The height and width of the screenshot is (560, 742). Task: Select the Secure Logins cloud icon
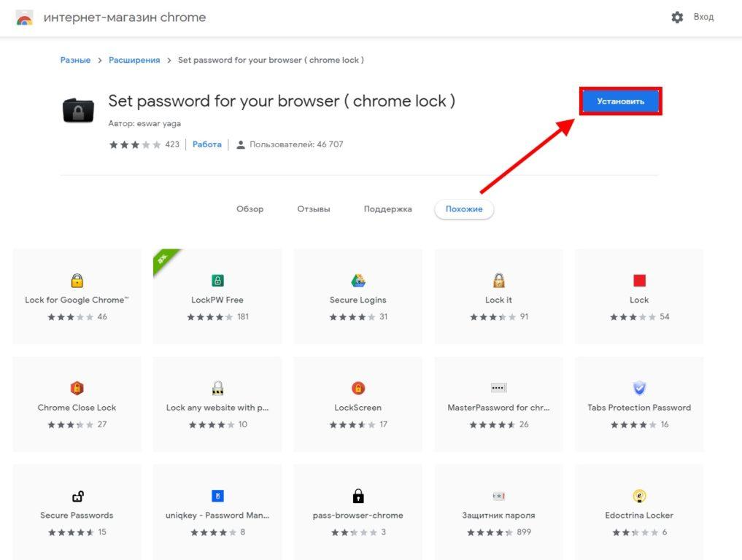pyautogui.click(x=358, y=280)
